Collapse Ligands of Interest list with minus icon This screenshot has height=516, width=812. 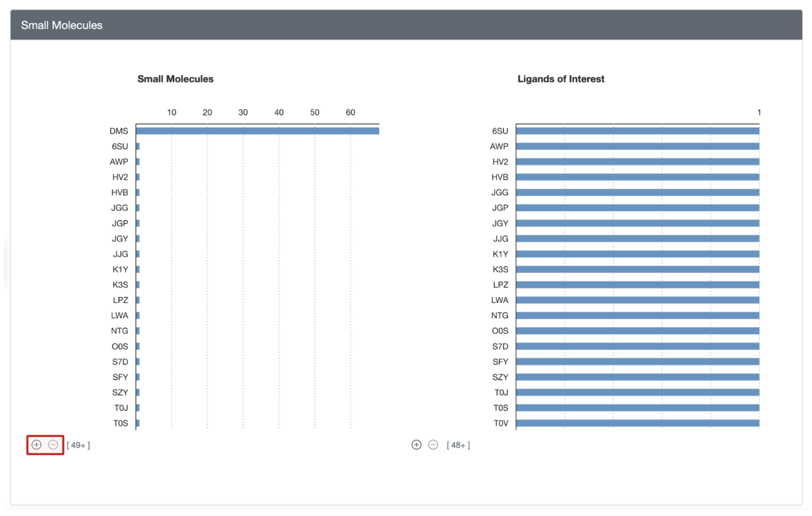[433, 444]
